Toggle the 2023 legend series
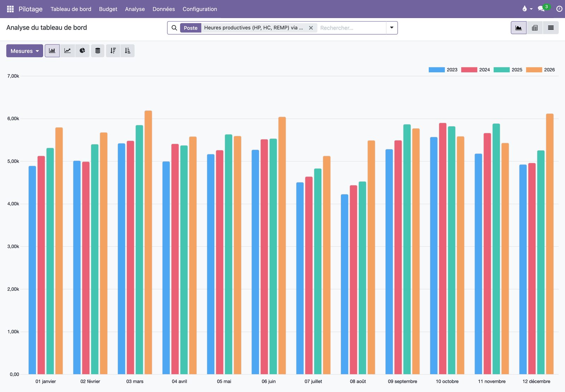The width and height of the screenshot is (565, 392). pos(443,70)
